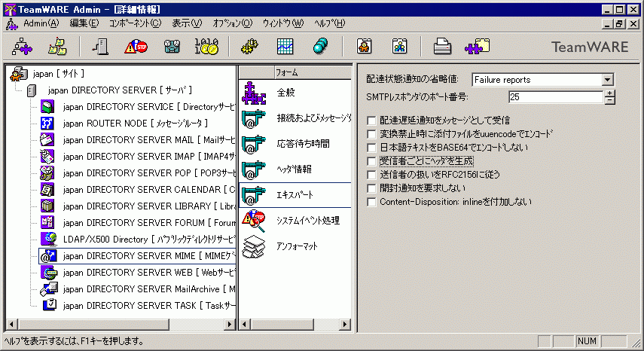Click the teal spheres toolbar icon

(320, 47)
